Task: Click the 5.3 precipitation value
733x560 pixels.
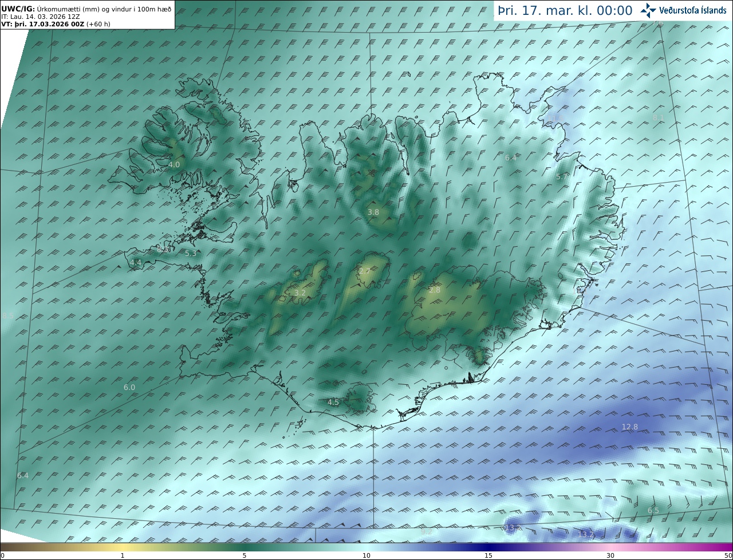Action: (191, 253)
